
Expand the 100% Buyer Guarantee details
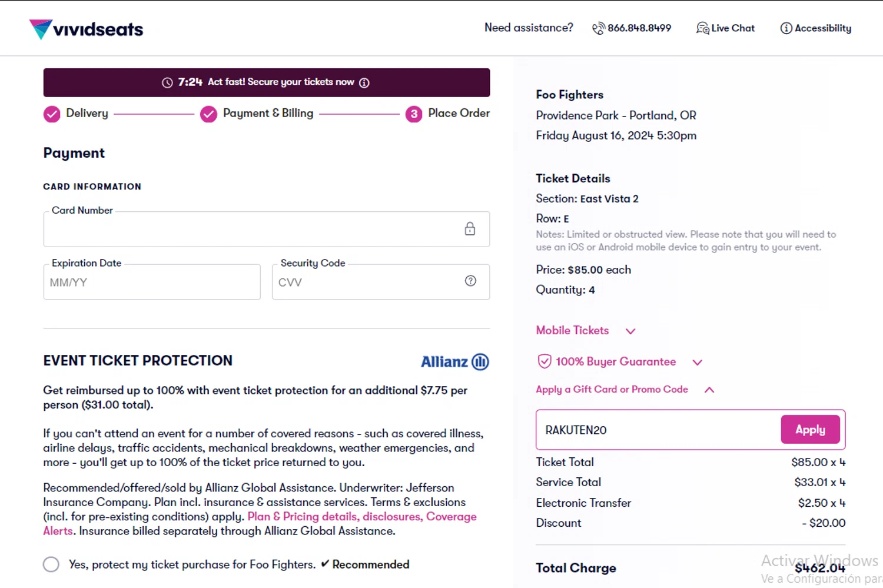698,362
